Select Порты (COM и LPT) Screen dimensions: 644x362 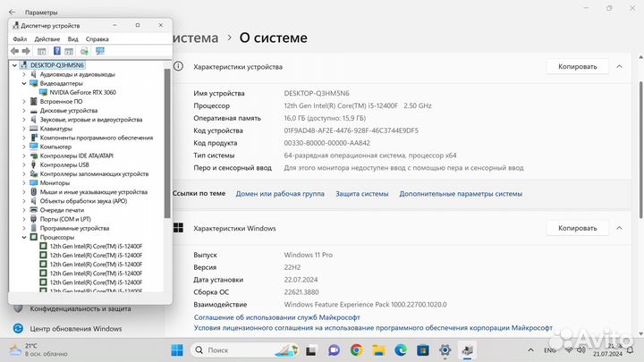point(65,219)
